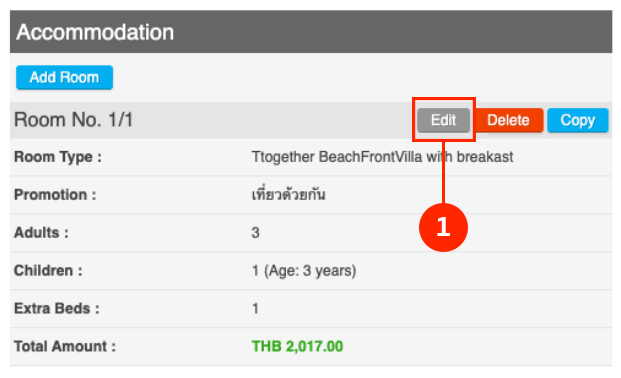Click the Room Type label
The width and height of the screenshot is (621, 378).
(x=58, y=157)
